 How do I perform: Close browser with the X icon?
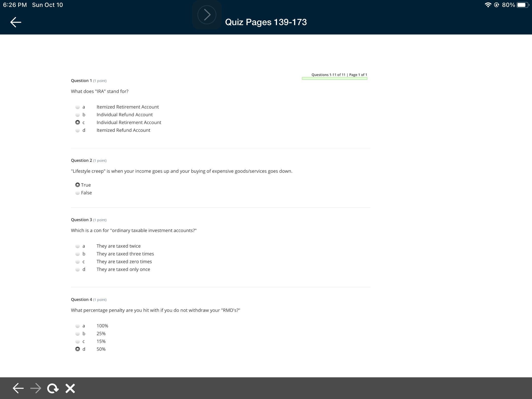[x=70, y=388]
